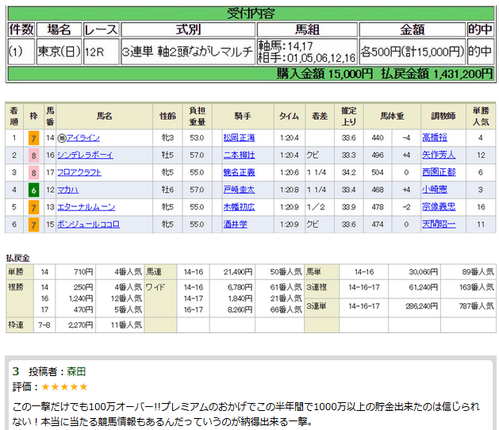Click the 受付内容 green header bar
Image resolution: width=499 pixels, height=430 pixels.
pyautogui.click(x=251, y=14)
